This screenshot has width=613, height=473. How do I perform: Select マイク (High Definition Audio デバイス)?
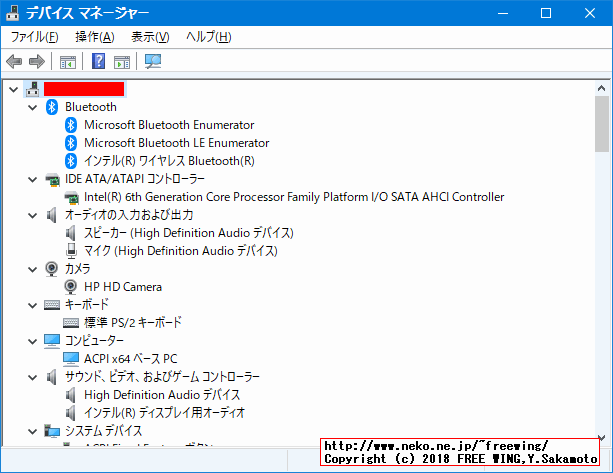click(181, 251)
